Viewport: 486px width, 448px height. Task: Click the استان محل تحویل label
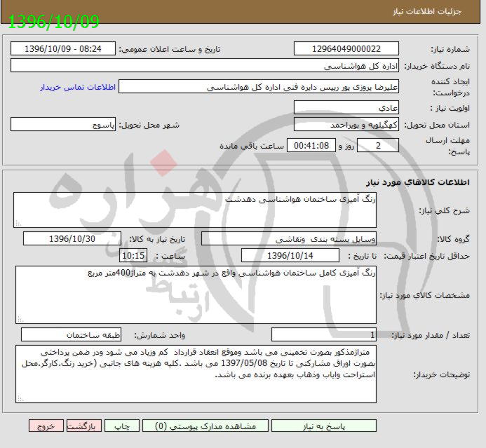(x=437, y=125)
